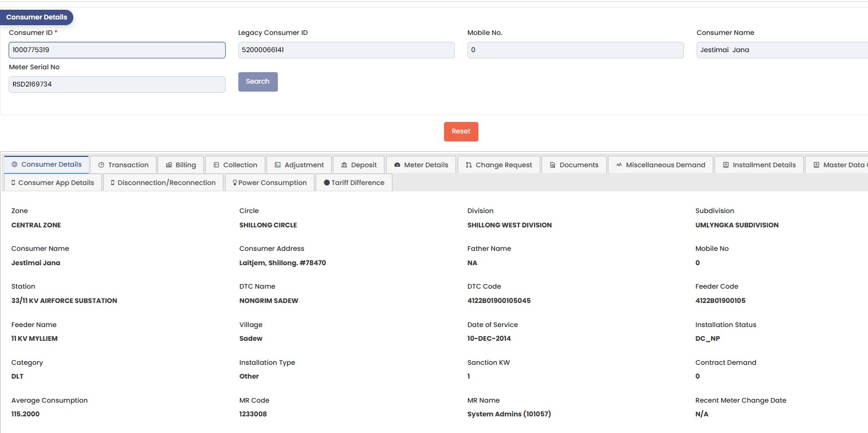Click the Legacy Consumer ID field

tap(347, 50)
